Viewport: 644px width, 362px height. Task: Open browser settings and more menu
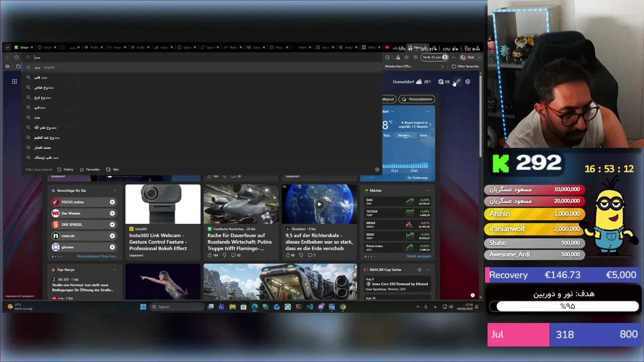tap(453, 57)
